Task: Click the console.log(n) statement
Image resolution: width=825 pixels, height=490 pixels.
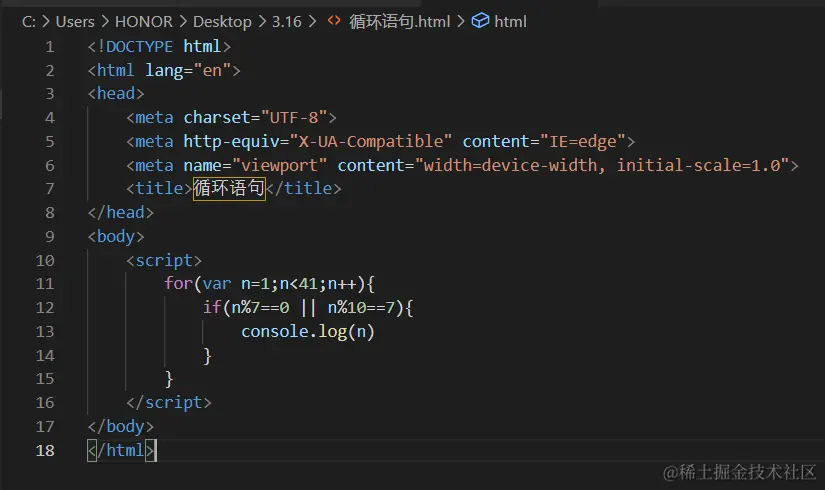Action: point(308,332)
